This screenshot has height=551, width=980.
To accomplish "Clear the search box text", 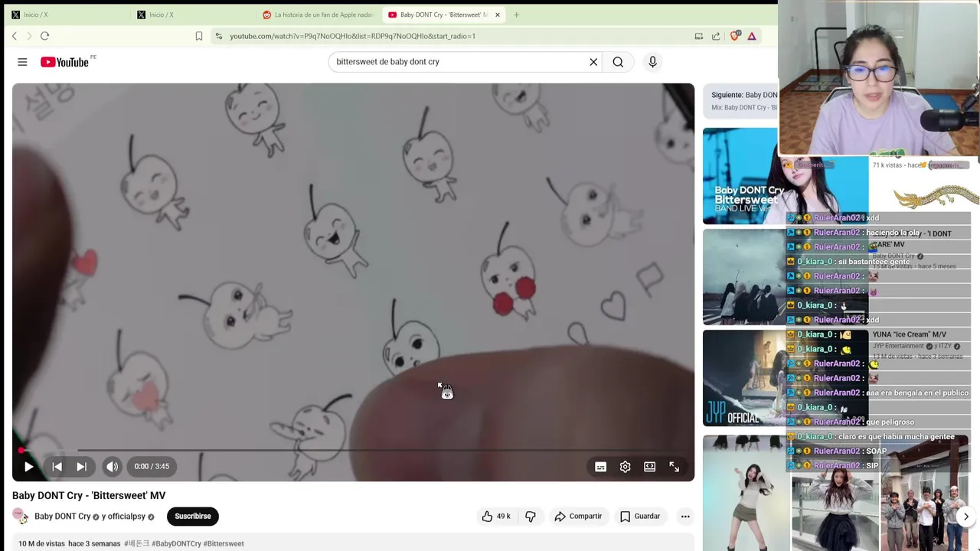I will coord(593,62).
